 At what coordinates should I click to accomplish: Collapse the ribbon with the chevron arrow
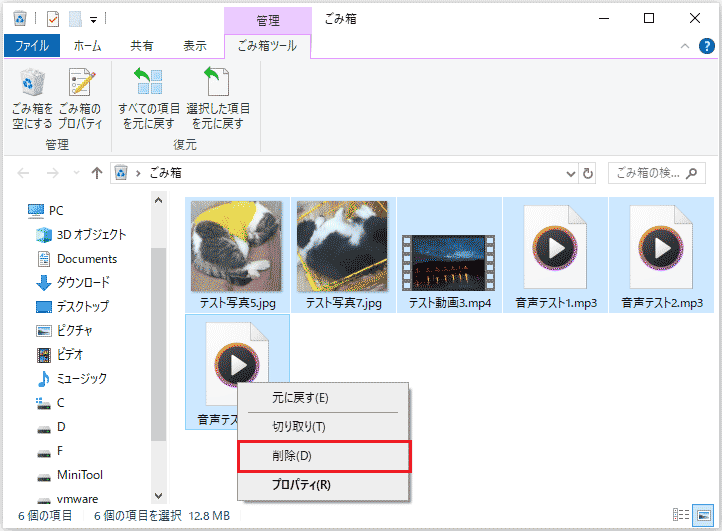click(684, 46)
